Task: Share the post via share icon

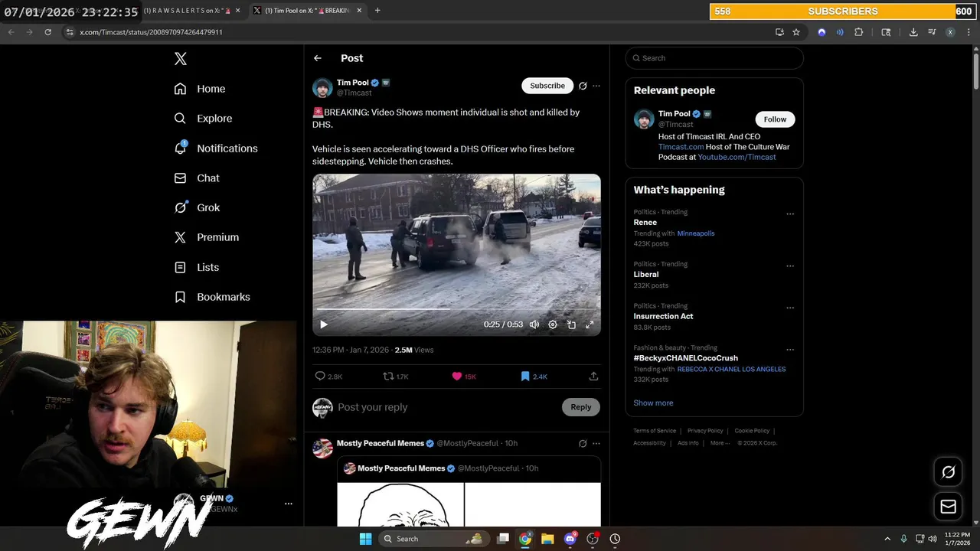Action: pyautogui.click(x=593, y=377)
